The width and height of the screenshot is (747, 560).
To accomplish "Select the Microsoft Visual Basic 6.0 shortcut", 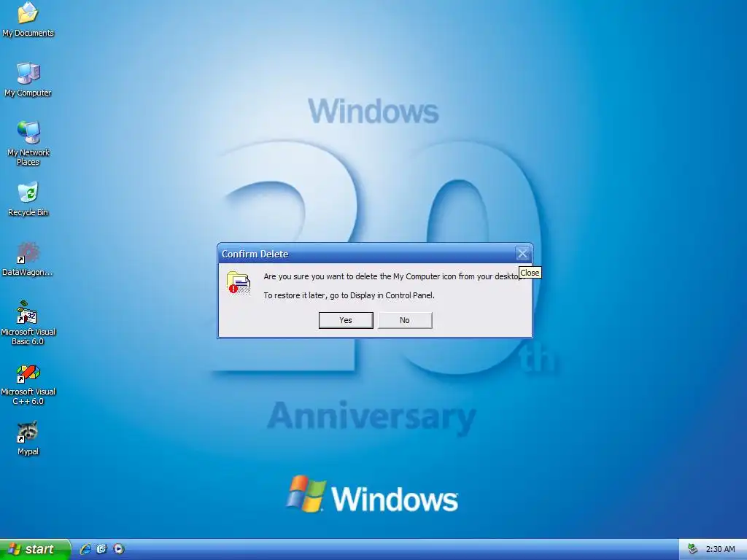I will coord(28,323).
